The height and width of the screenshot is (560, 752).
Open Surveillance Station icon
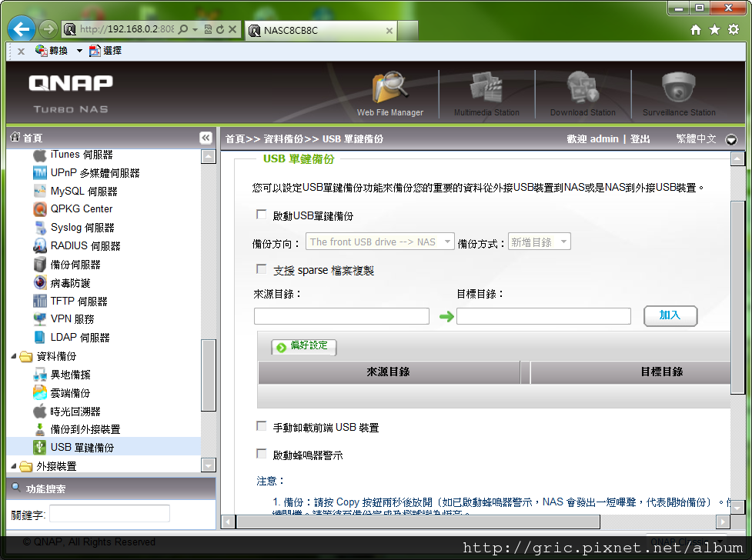[679, 94]
